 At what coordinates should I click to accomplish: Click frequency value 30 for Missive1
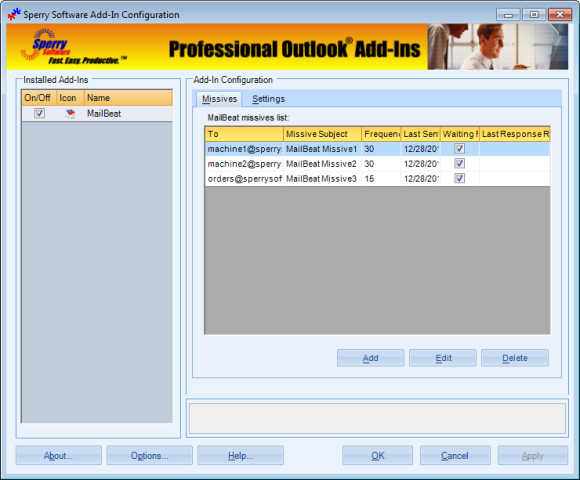[381, 149]
